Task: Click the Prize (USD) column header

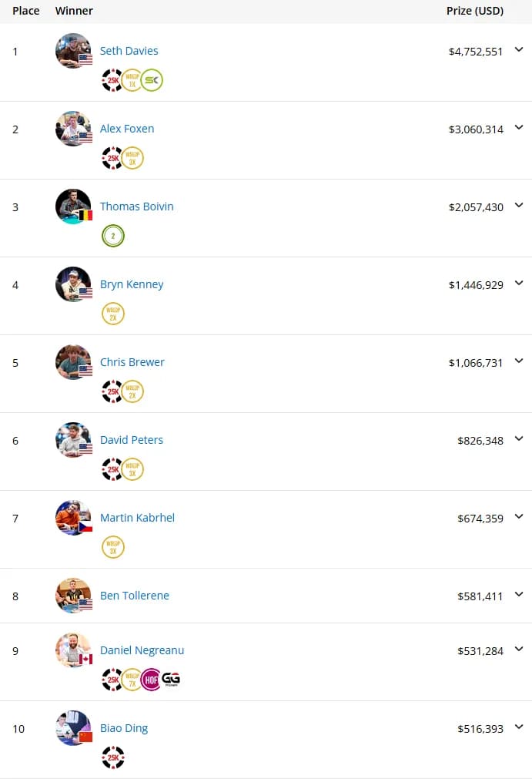Action: tap(475, 11)
